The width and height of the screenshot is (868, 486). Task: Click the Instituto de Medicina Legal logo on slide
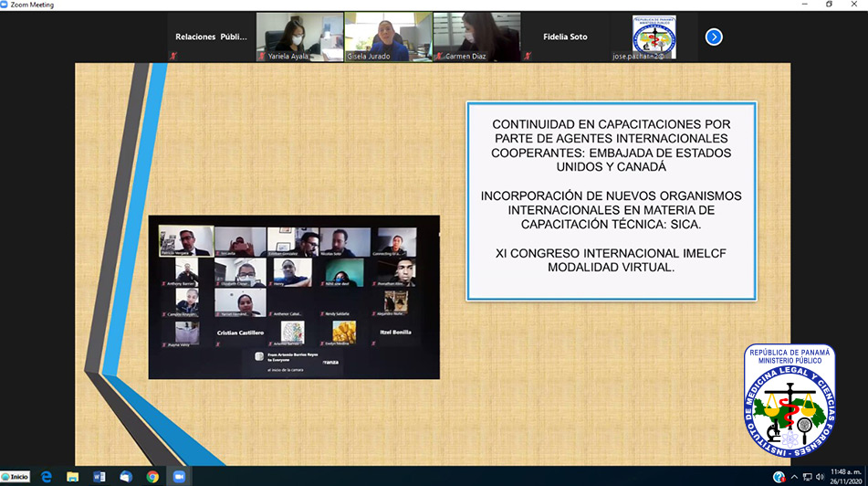pos(790,401)
